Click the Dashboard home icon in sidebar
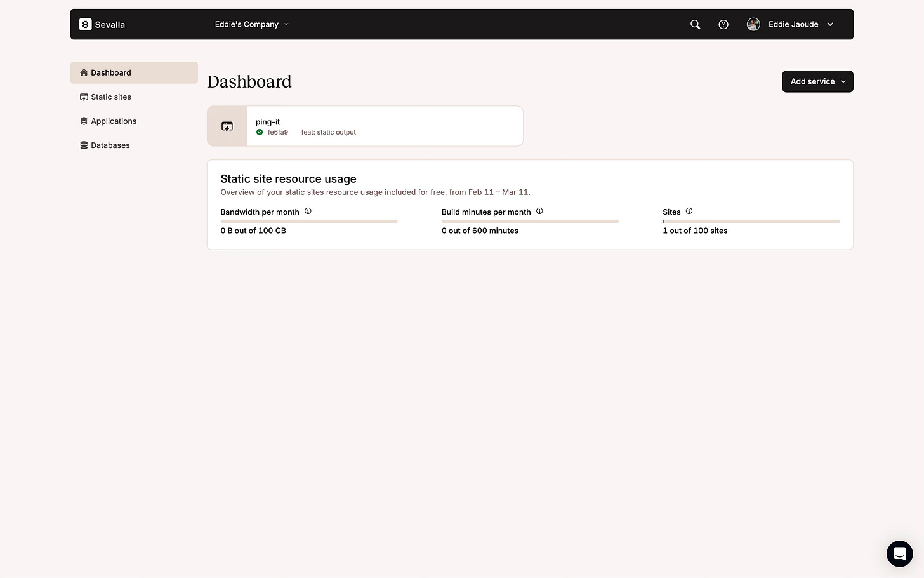This screenshot has height=578, width=924. point(84,72)
